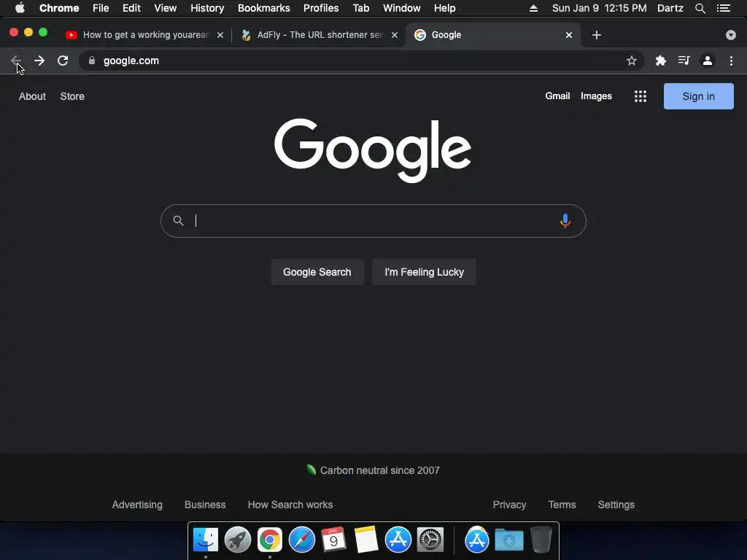The image size is (747, 560).
Task: Open the Store link
Action: (72, 96)
